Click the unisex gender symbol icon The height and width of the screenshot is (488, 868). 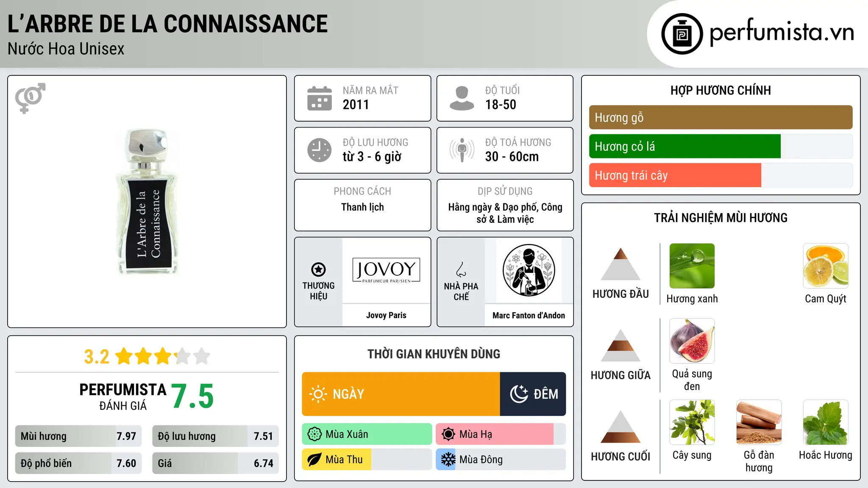[x=30, y=98]
